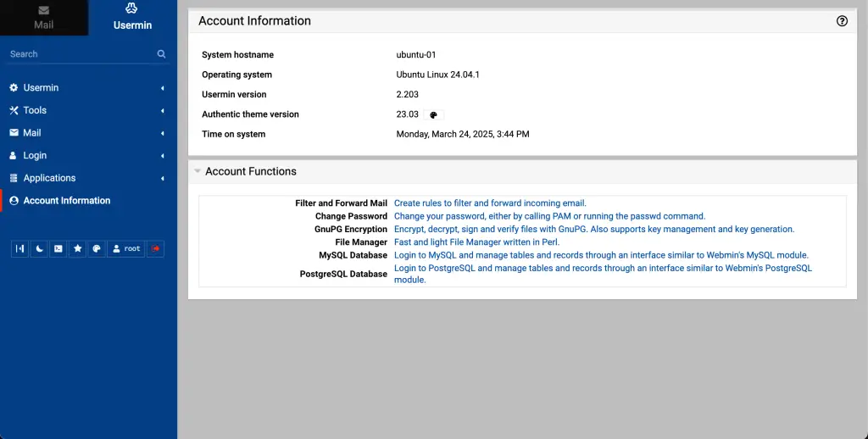Toggle night mode with moon icon
The image size is (868, 439).
point(39,249)
